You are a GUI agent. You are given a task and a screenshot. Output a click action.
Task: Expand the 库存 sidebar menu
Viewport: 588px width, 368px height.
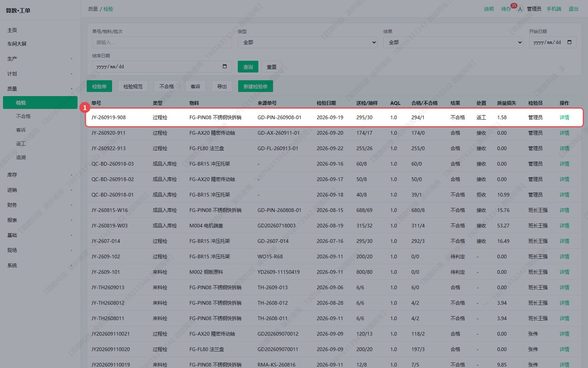(40, 175)
